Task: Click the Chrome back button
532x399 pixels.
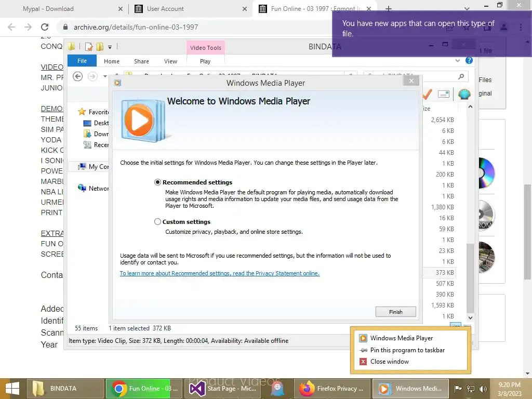Action: tap(11, 27)
